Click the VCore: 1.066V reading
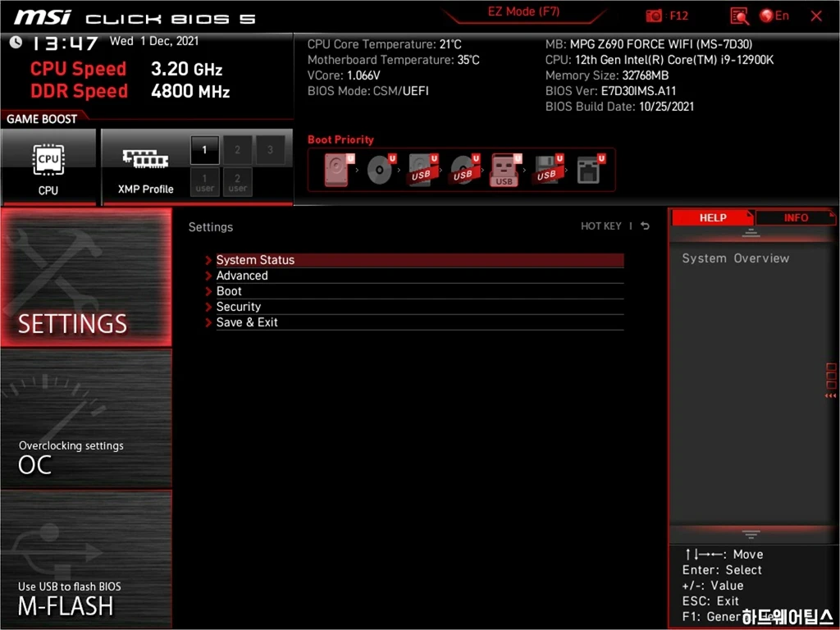 pyautogui.click(x=344, y=75)
